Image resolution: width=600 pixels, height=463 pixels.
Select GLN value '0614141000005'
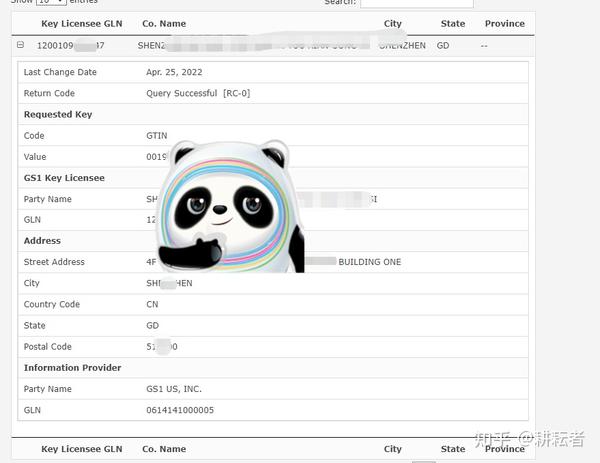click(x=180, y=410)
